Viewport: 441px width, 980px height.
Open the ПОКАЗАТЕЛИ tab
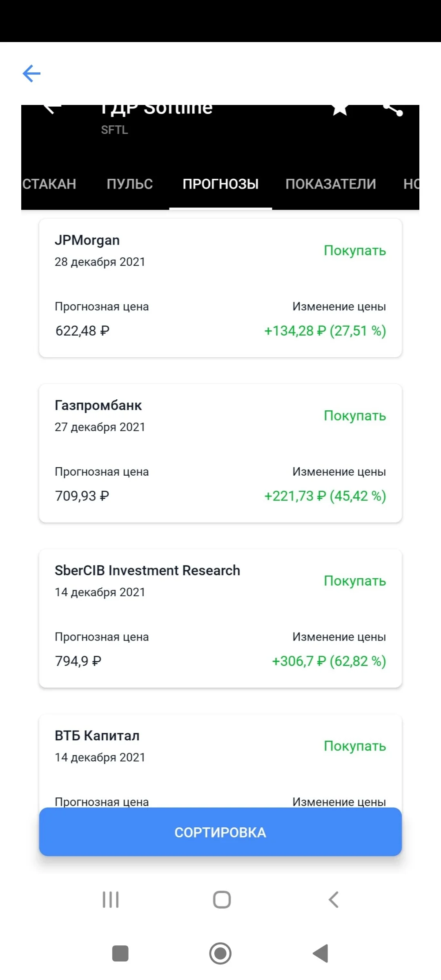tap(331, 184)
